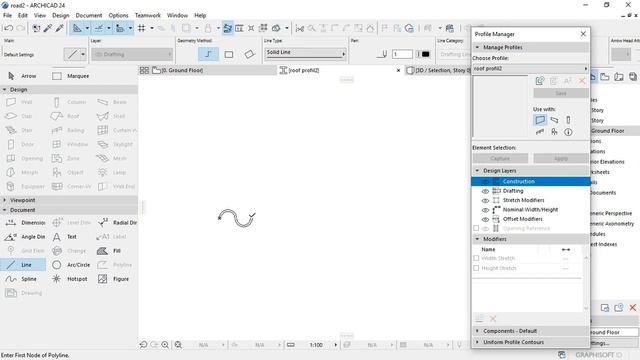Open the Teamwork menu
This screenshot has width=640, height=360.
(x=148, y=16)
